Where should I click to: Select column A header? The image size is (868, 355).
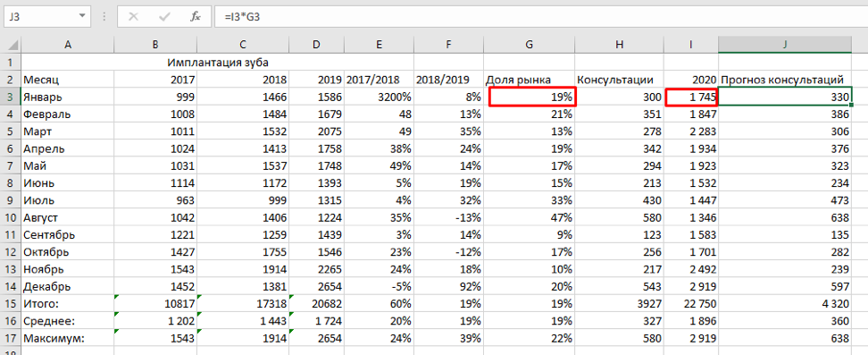pos(68,45)
